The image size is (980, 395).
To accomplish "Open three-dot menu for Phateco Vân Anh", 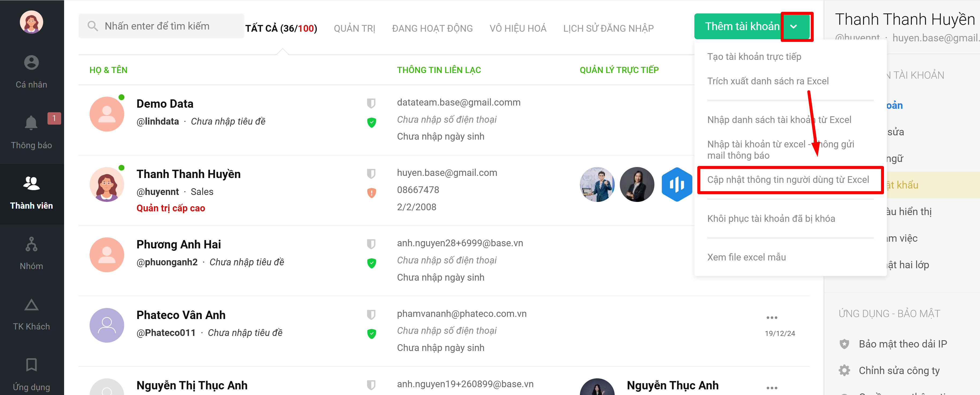I will [772, 318].
